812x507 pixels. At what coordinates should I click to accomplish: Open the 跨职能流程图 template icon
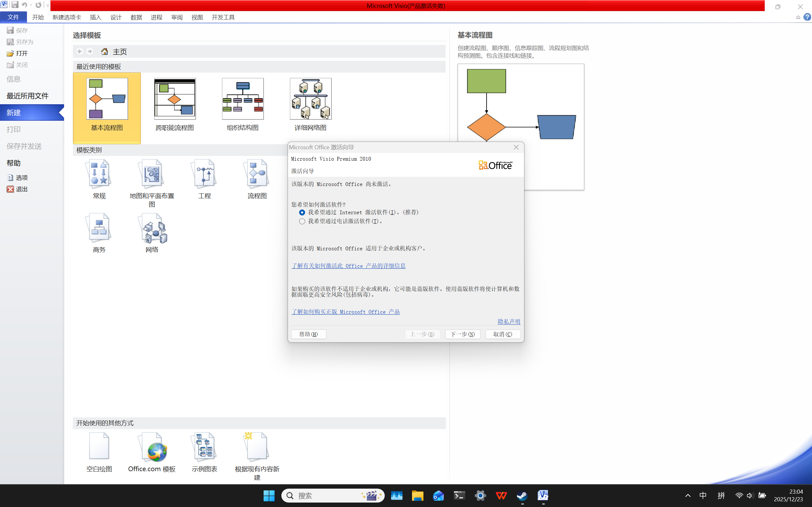pyautogui.click(x=174, y=99)
